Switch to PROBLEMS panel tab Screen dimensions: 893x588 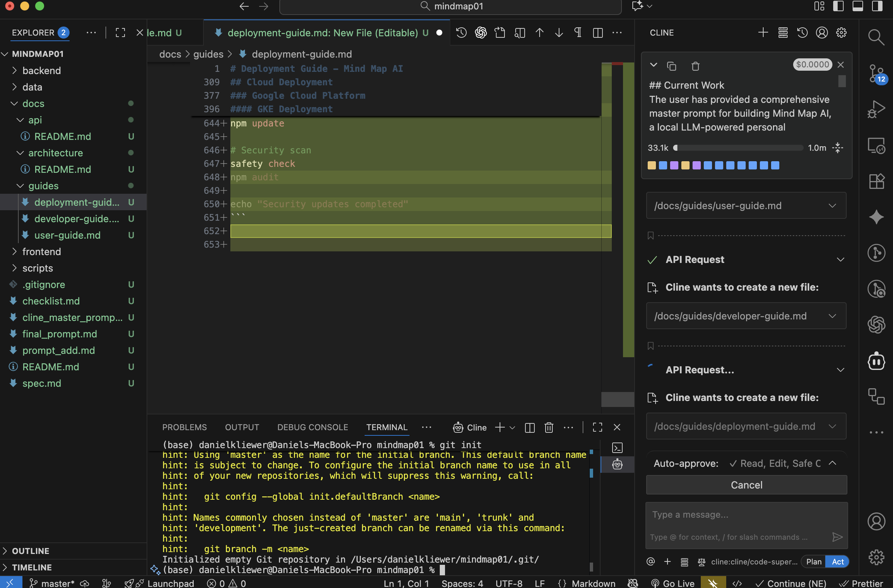184,428
